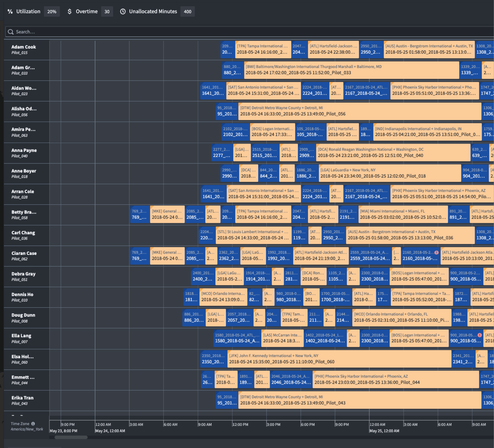Click the Overtime dollar icon
The image size is (494, 448).
point(70,11)
